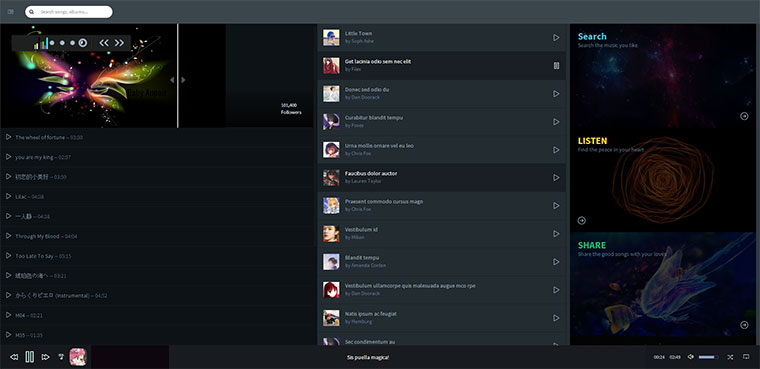Click the double right chevron on banner
This screenshot has width=760, height=369.
pos(119,43)
